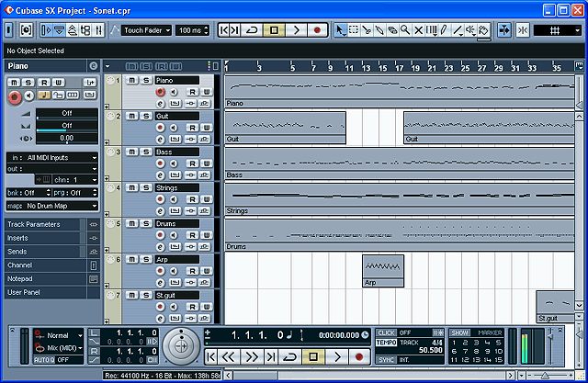The height and width of the screenshot is (383, 588).
Task: Toggle Cycle in the transport panel
Action: click(x=290, y=356)
